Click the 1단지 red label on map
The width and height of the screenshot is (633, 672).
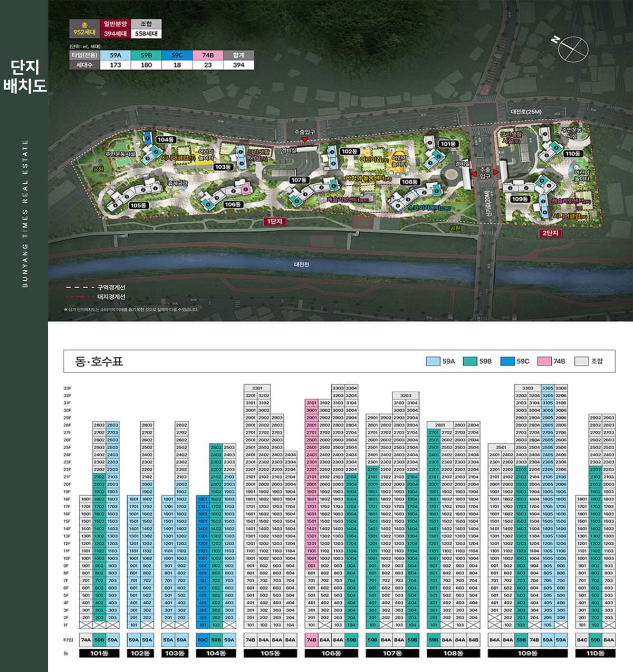274,222
